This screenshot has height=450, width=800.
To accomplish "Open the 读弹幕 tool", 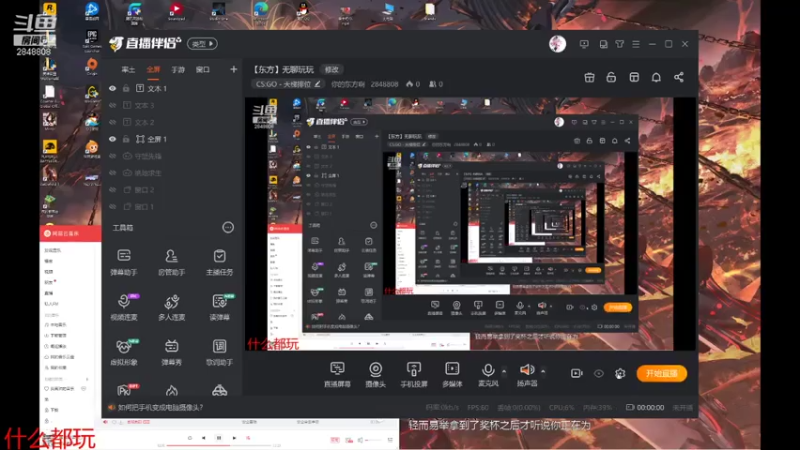I will tap(219, 307).
